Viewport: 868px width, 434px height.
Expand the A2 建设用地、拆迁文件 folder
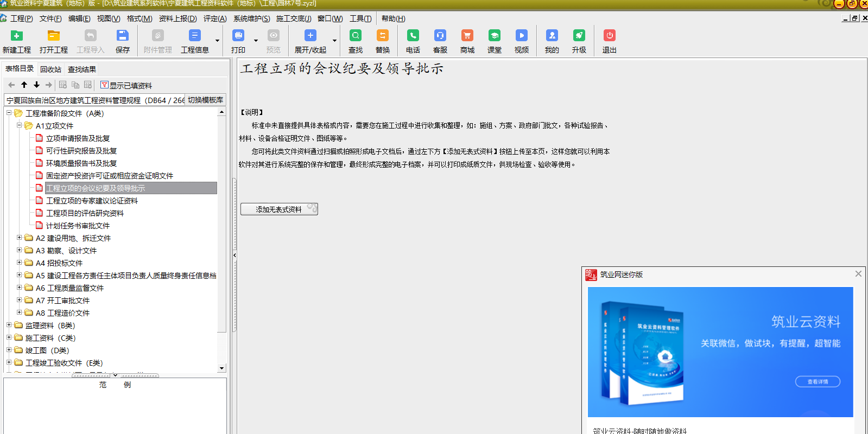click(20, 238)
